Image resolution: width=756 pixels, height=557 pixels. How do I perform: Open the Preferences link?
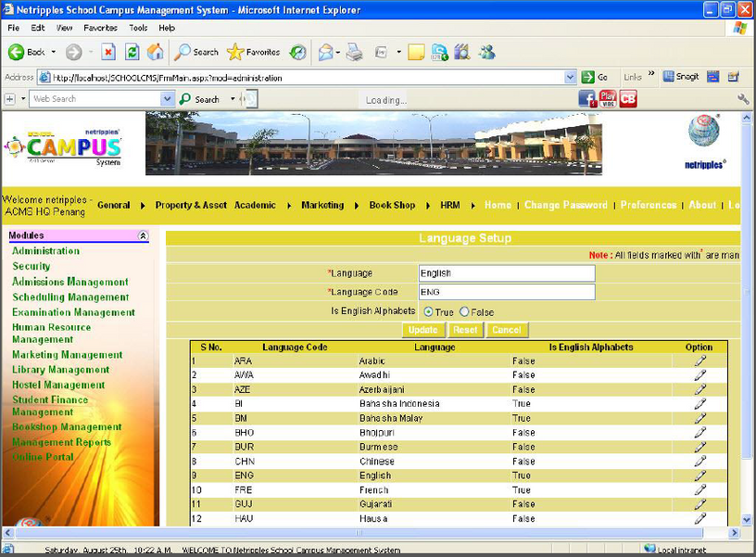pos(649,205)
